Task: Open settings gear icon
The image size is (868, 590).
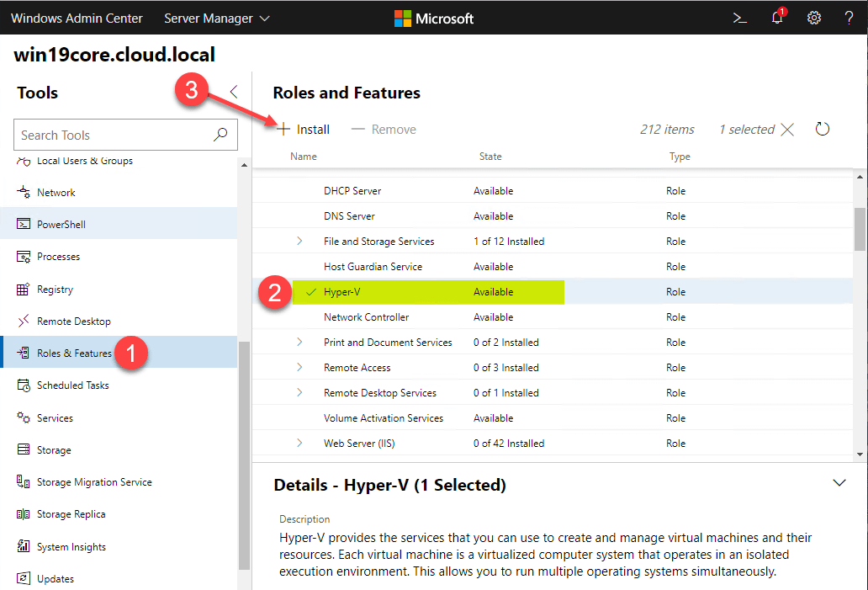Action: [x=814, y=19]
